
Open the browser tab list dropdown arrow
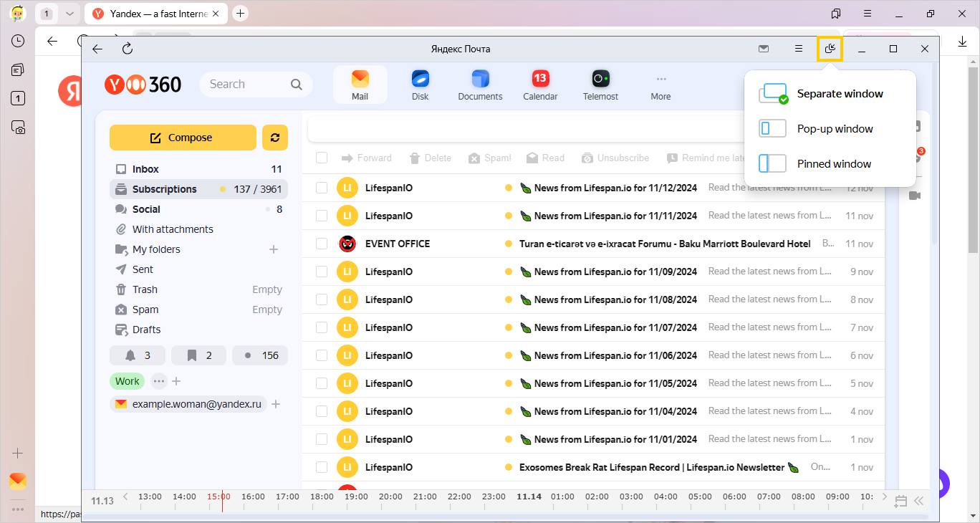pos(69,14)
